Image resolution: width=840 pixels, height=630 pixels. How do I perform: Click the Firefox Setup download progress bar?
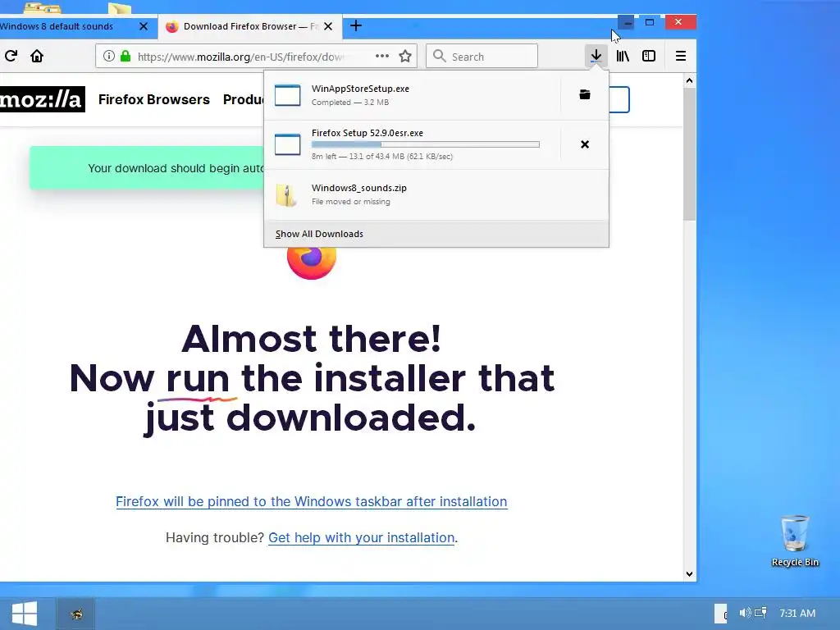tap(426, 144)
